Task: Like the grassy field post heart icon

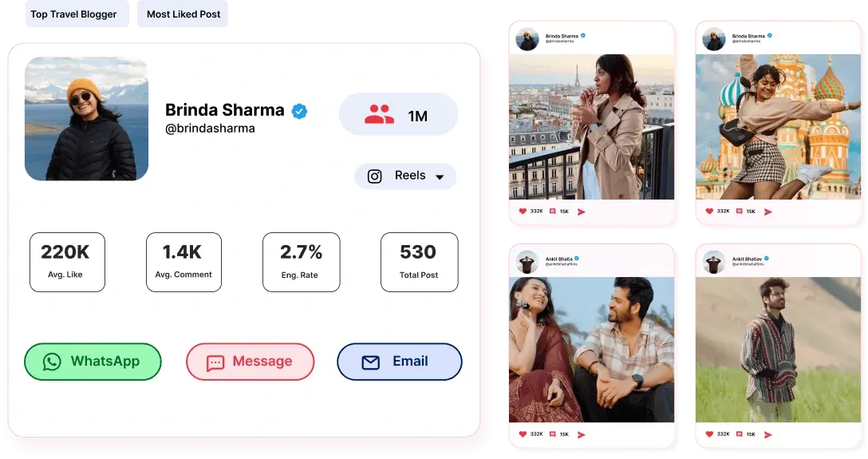Action: 709,434
